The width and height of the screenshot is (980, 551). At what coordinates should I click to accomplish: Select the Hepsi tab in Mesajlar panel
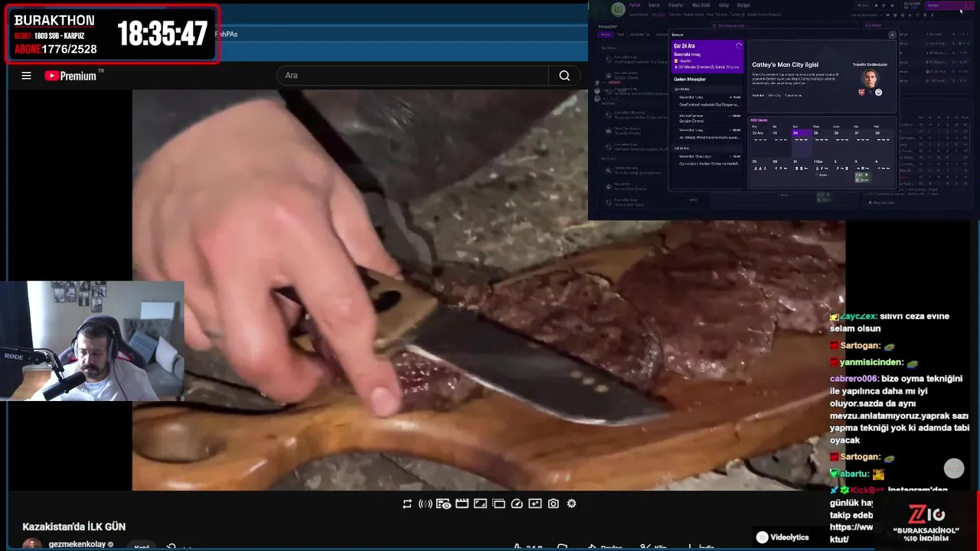coord(606,34)
